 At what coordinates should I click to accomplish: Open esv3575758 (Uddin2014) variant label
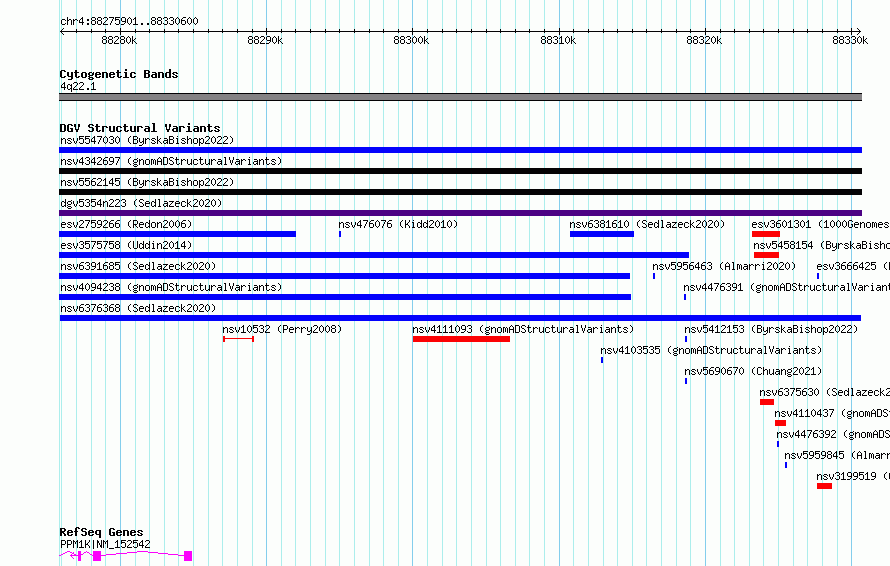tap(126, 245)
